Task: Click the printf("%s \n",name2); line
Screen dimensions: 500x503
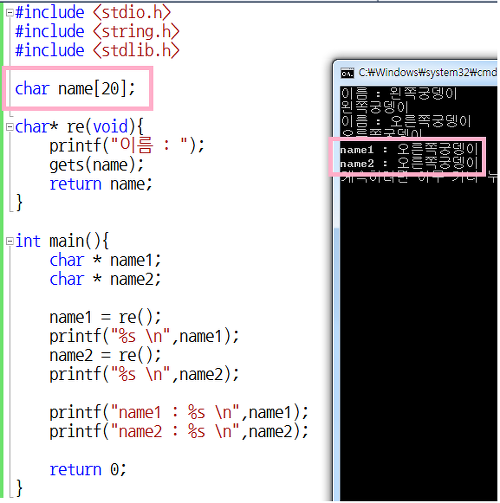Action: point(144,374)
